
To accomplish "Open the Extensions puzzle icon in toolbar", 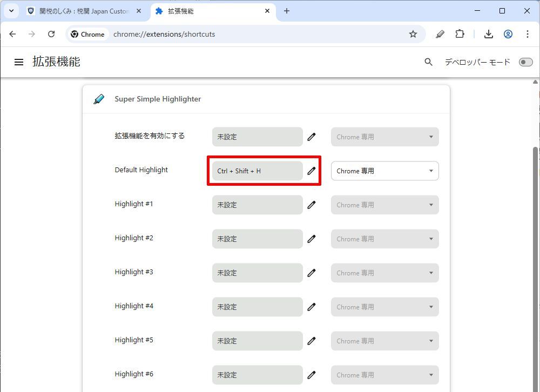I will 460,34.
